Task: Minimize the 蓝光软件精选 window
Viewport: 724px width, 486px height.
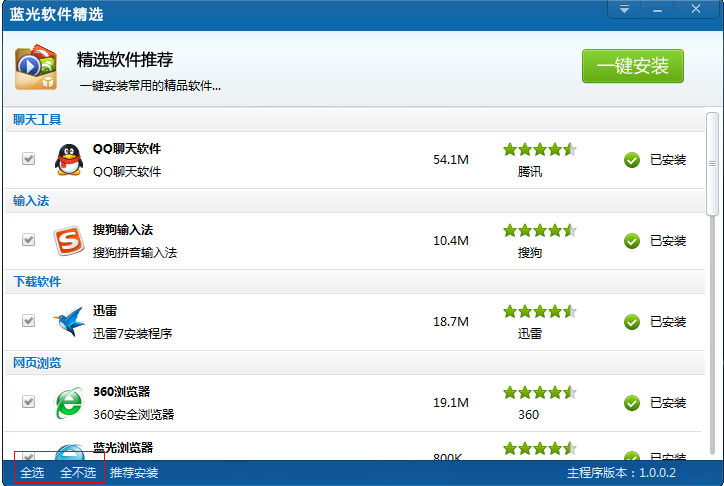Action: coord(658,9)
